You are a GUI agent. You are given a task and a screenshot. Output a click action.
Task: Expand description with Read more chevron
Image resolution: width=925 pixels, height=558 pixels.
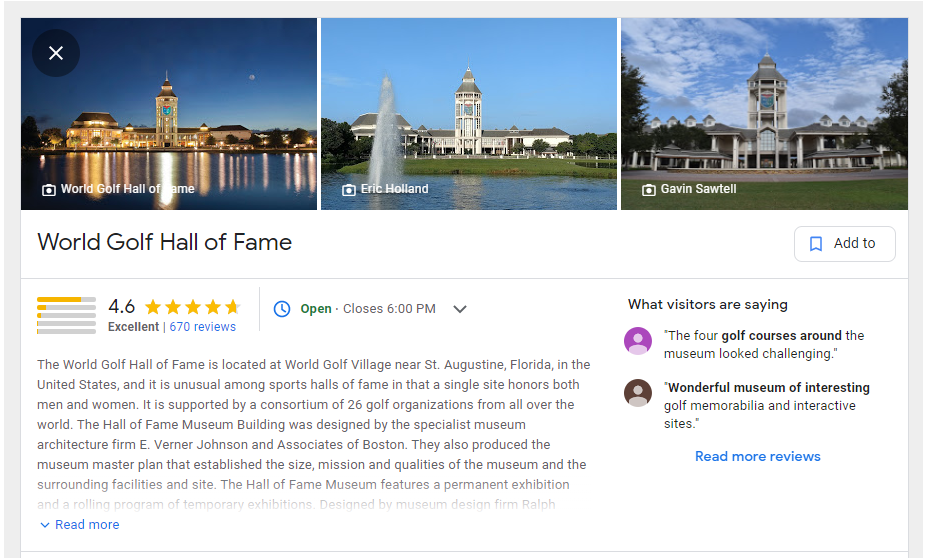click(45, 525)
